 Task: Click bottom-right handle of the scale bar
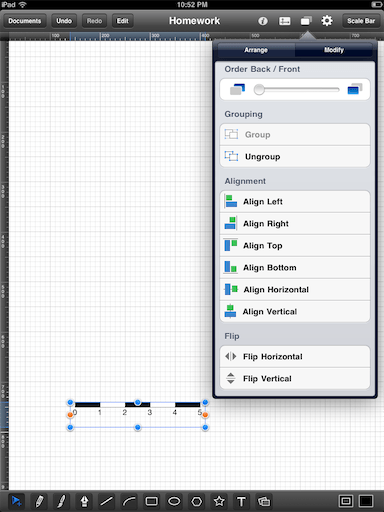(205, 427)
